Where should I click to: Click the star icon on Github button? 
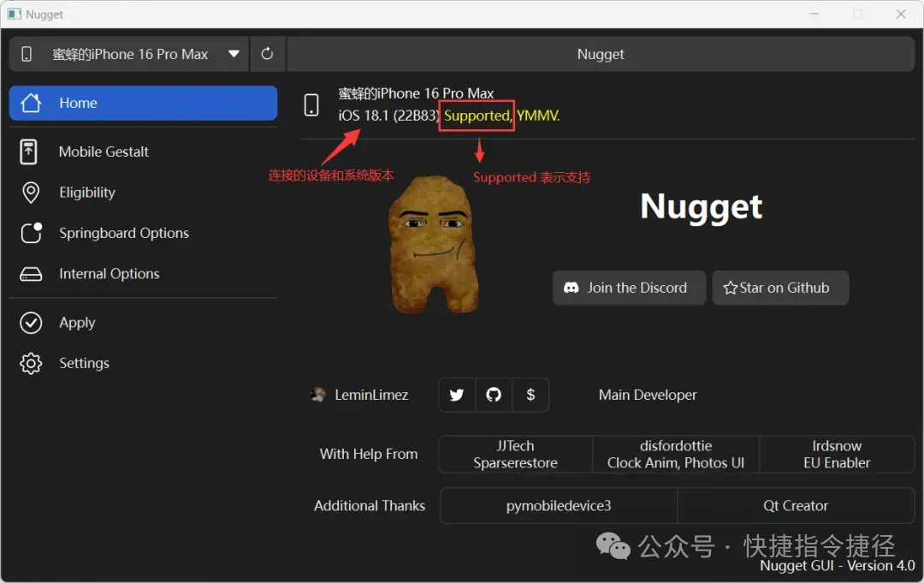[730, 288]
